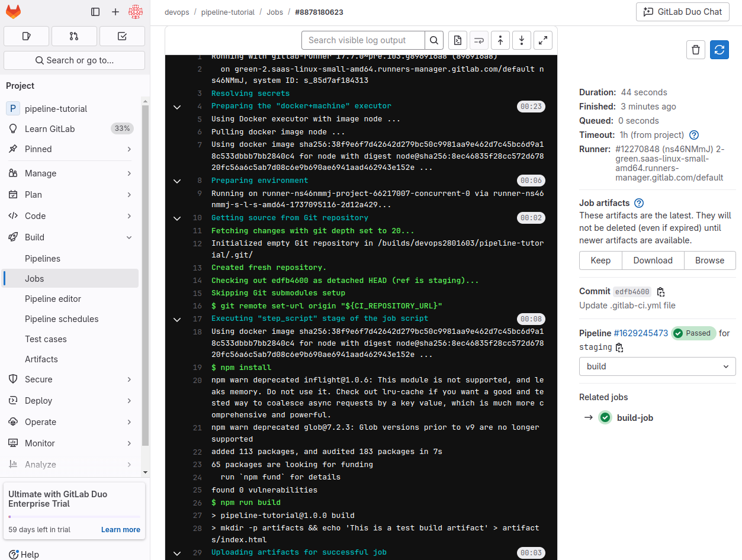
Task: Retry the job with the blue icon
Action: coord(719,50)
